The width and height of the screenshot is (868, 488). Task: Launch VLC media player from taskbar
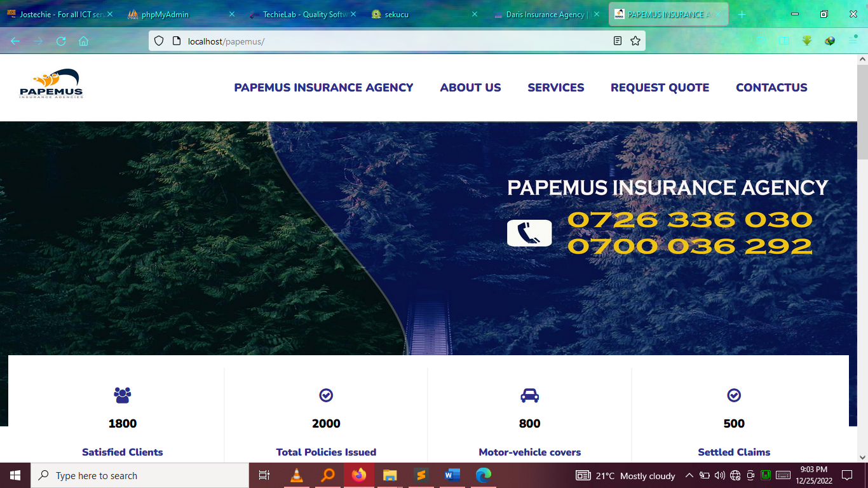coord(297,475)
